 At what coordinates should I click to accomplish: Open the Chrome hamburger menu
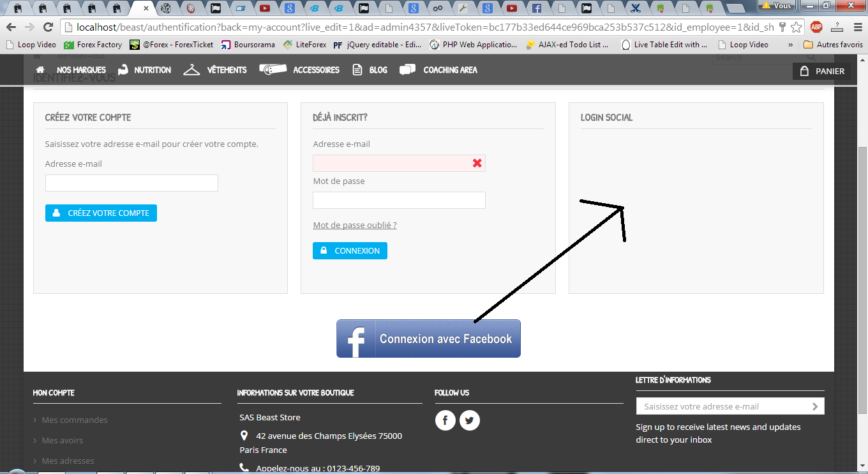coord(857,27)
